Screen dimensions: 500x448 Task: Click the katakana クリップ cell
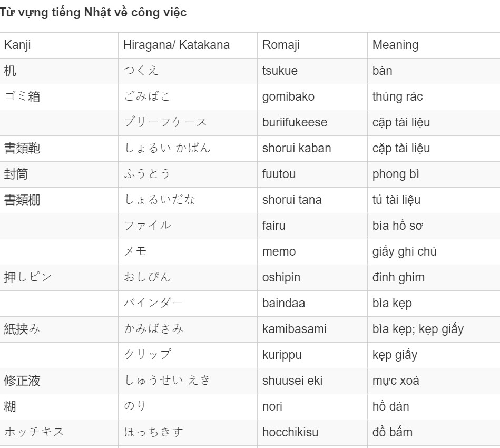click(188, 355)
